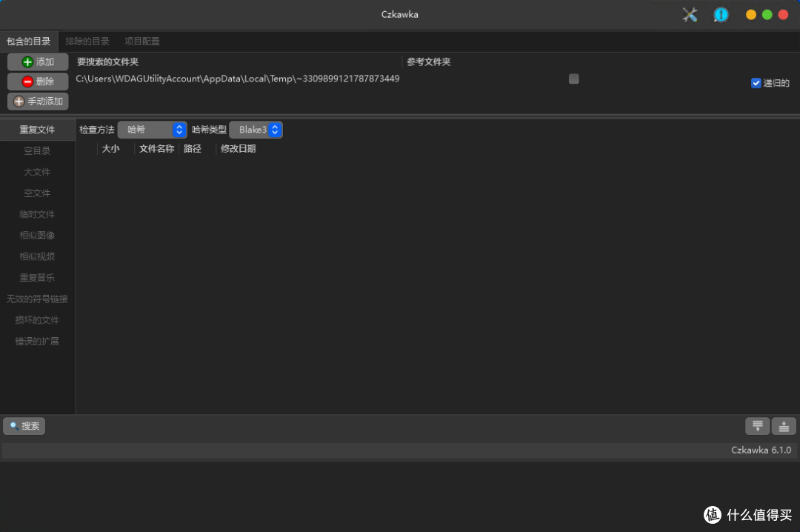Select 空目录 in the sidebar

[x=37, y=150]
